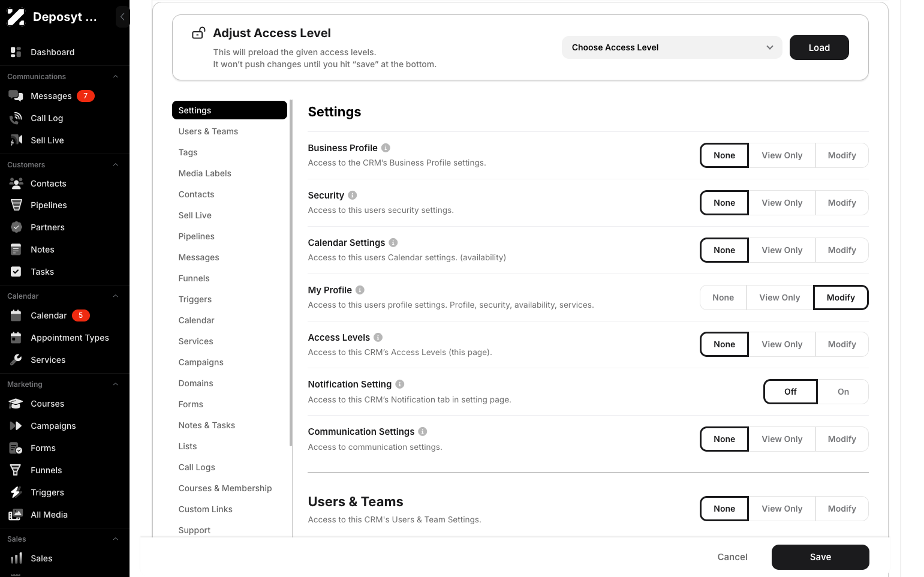Click the Tasks checkbox icon in sidebar
924x577 pixels.
pos(16,272)
